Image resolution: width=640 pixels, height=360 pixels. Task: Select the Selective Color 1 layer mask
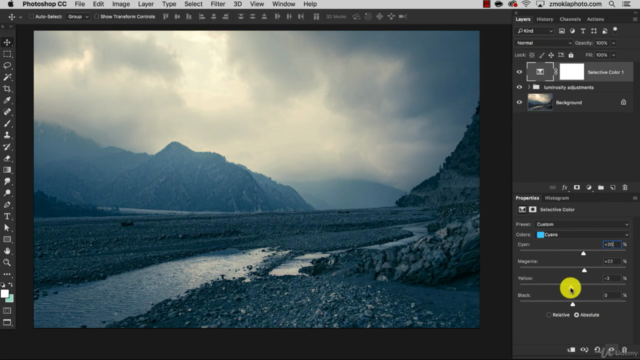coord(571,72)
